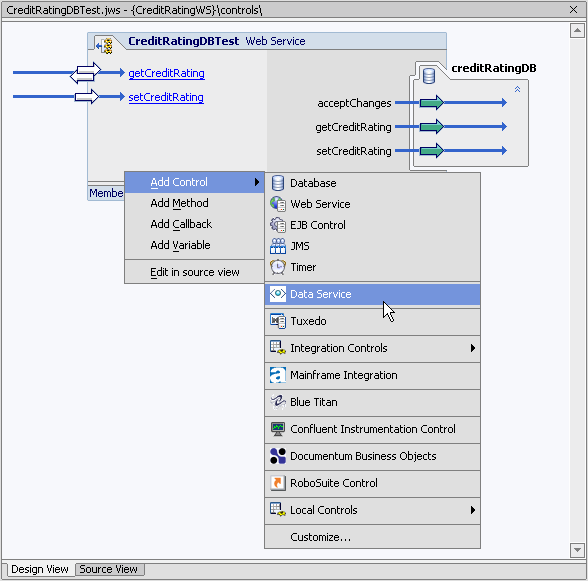
Task: Click the scrollbar up arrow
Action: 578,31
